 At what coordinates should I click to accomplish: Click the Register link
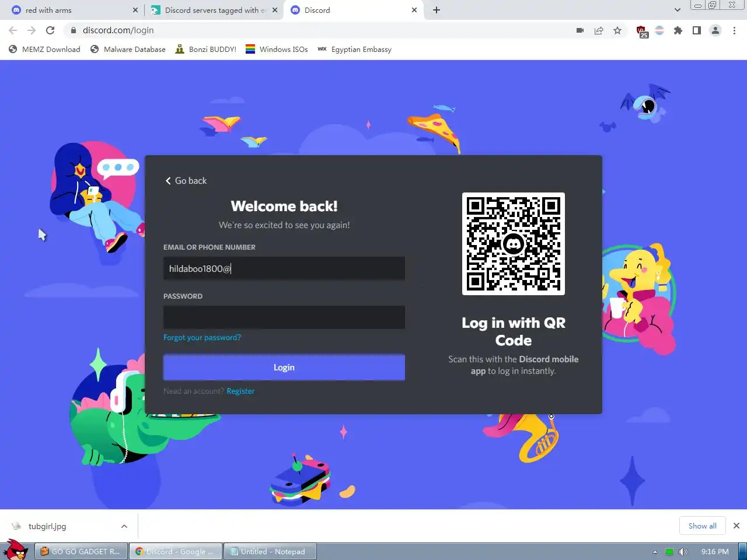(240, 391)
